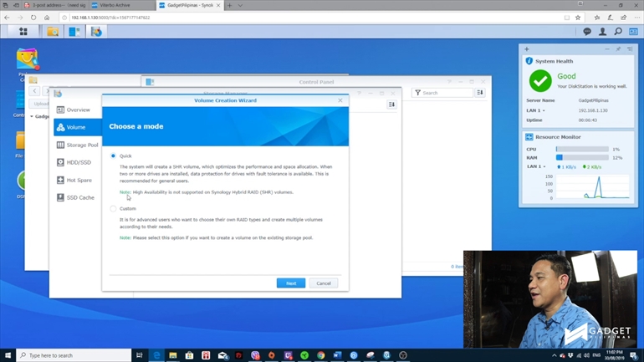The width and height of the screenshot is (644, 362).
Task: Open Windows Task View
Action: point(139,355)
